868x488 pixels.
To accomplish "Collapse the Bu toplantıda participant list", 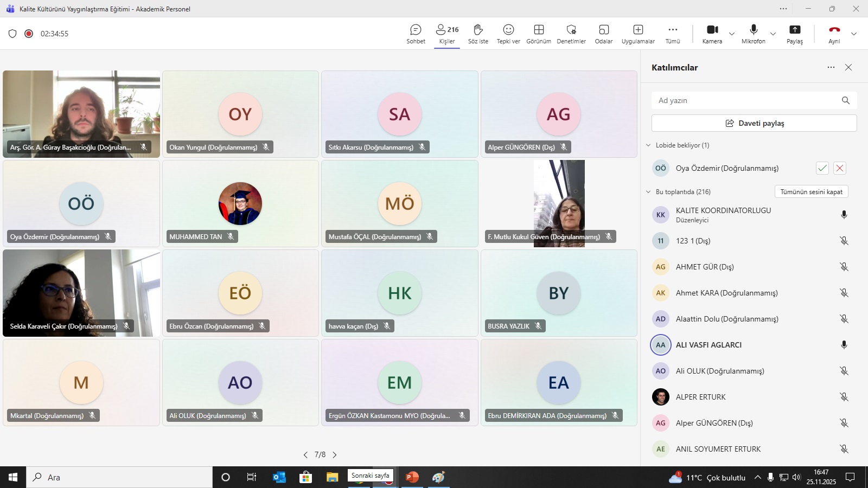I will pos(648,192).
